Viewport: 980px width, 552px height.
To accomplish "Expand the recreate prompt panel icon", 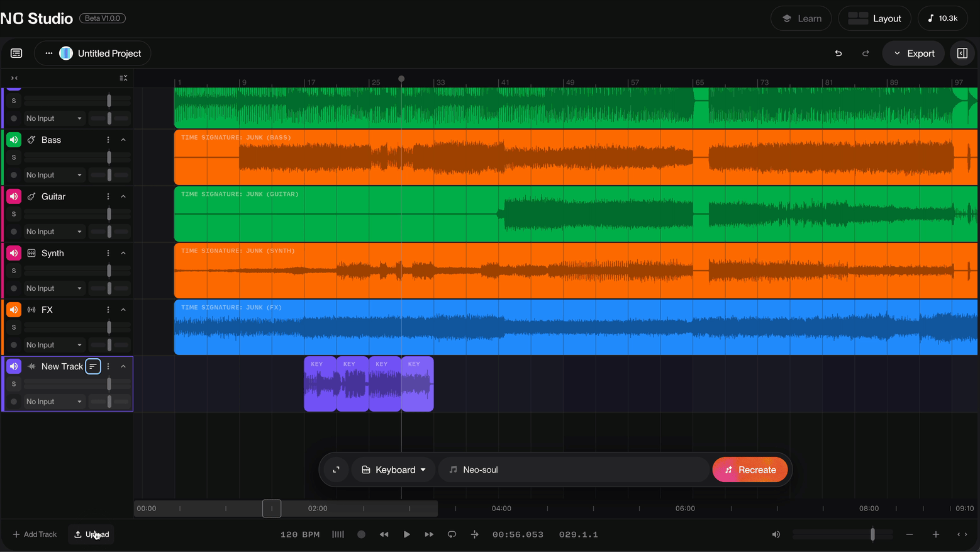I will click(x=337, y=470).
